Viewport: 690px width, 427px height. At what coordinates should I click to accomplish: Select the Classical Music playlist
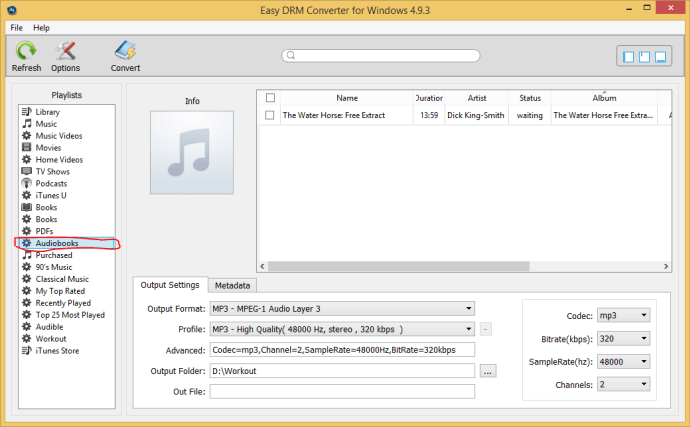coord(62,279)
